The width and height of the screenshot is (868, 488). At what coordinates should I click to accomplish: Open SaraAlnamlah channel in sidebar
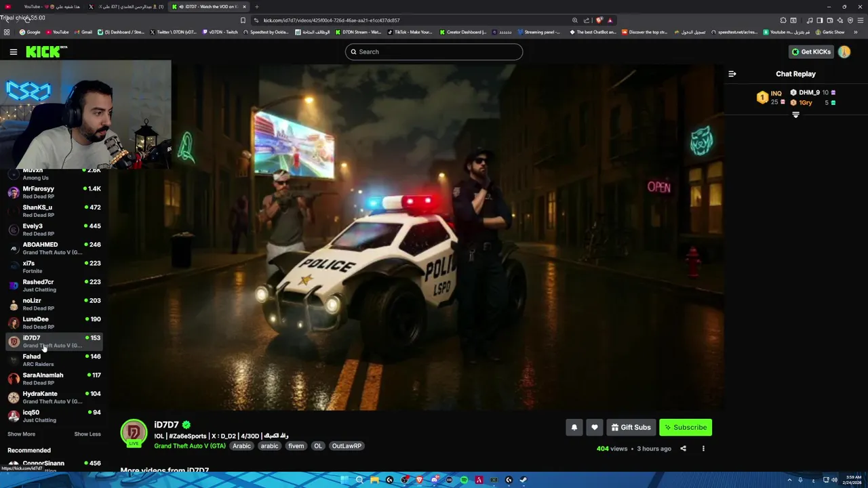[x=54, y=379]
